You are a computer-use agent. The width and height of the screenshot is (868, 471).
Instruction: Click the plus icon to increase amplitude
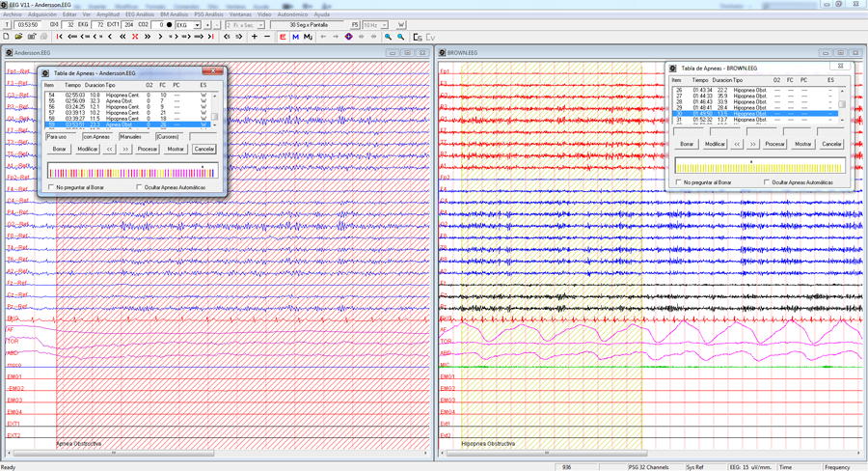pyautogui.click(x=254, y=37)
